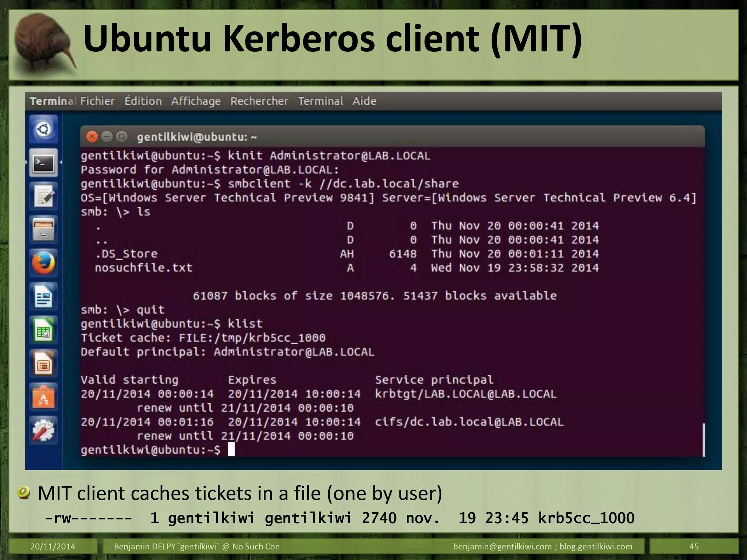Click the nosuchfile.txt listing entry
Viewport: 747px width, 560px height.
tap(143, 268)
